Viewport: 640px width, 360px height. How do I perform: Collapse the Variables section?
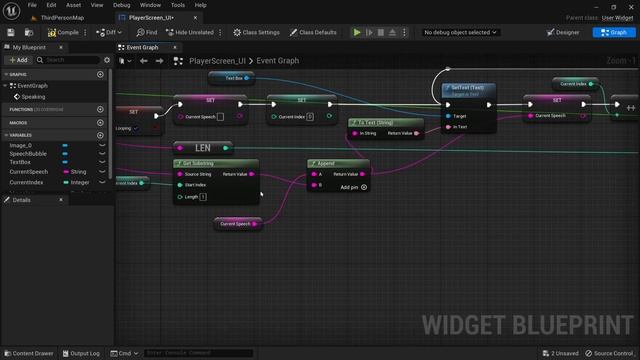click(x=6, y=135)
